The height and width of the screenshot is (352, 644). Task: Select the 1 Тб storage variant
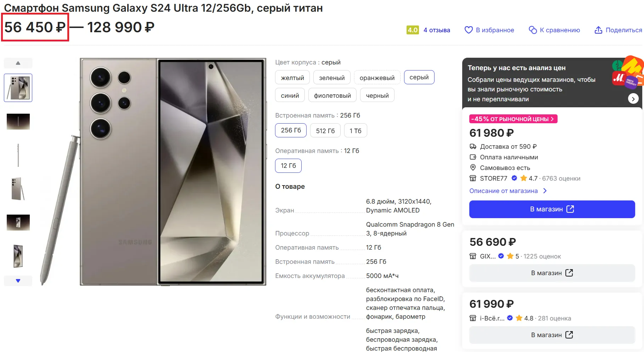tap(355, 131)
